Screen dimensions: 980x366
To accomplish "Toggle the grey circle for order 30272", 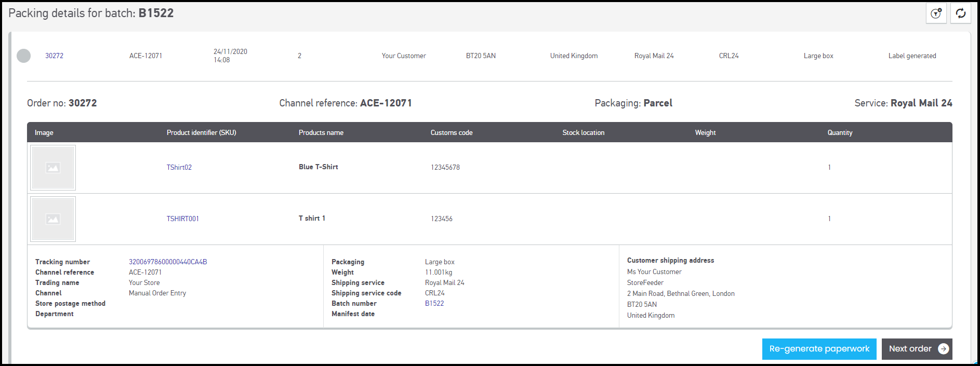I will click(24, 56).
